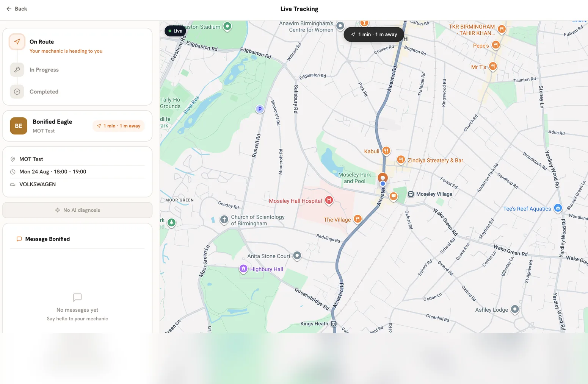Click the Anita Stone Court marker

297,256
